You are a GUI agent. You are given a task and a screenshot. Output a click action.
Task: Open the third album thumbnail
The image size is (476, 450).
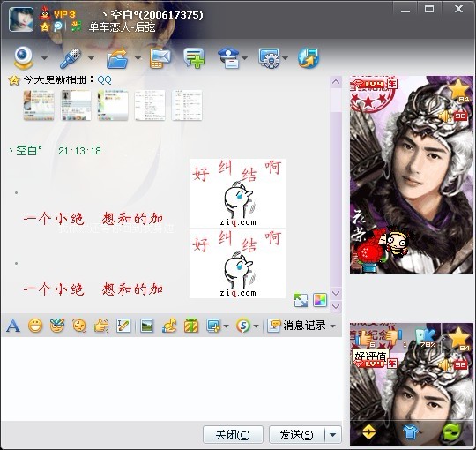click(x=113, y=105)
